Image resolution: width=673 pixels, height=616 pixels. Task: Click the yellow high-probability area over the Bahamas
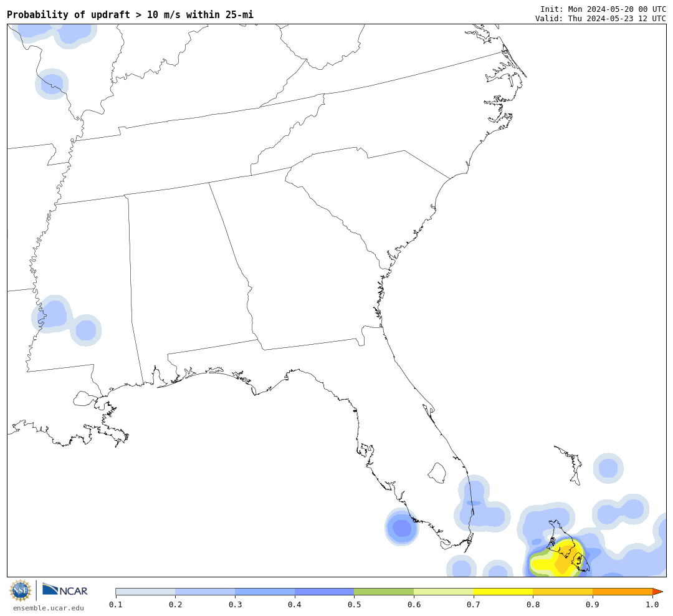558,560
